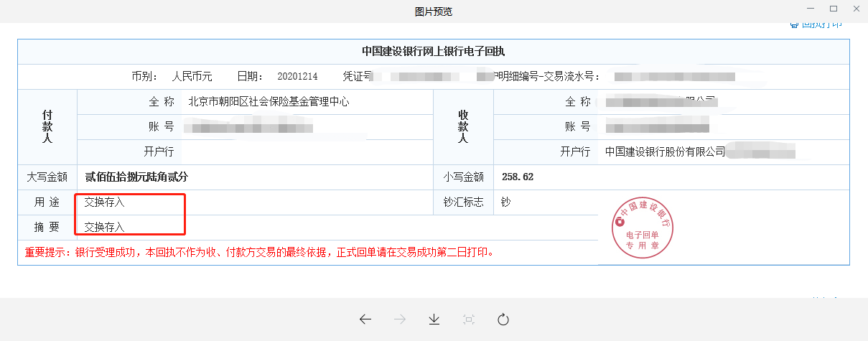The width and height of the screenshot is (868, 341).
Task: Click the uppercase amount 贰佰伍拾捌元陆角贰分
Action: [x=136, y=177]
